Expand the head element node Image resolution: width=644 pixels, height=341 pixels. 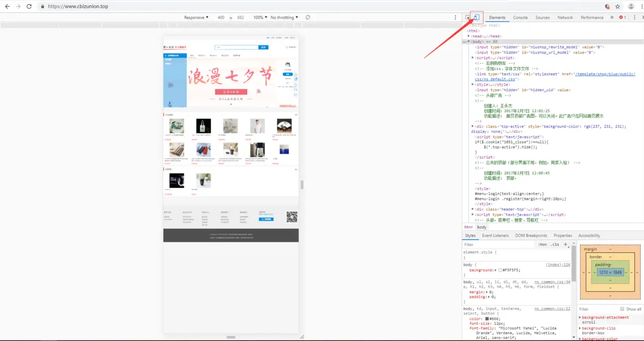coord(468,36)
